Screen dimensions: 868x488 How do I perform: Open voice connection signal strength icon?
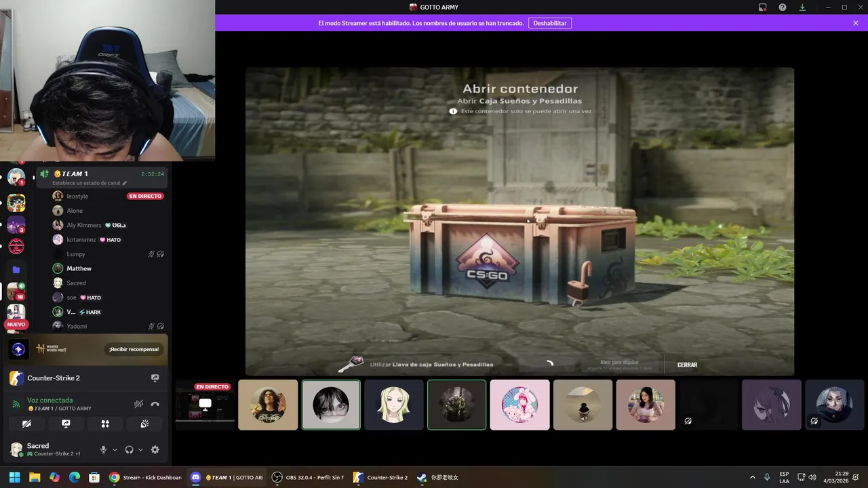tap(16, 405)
